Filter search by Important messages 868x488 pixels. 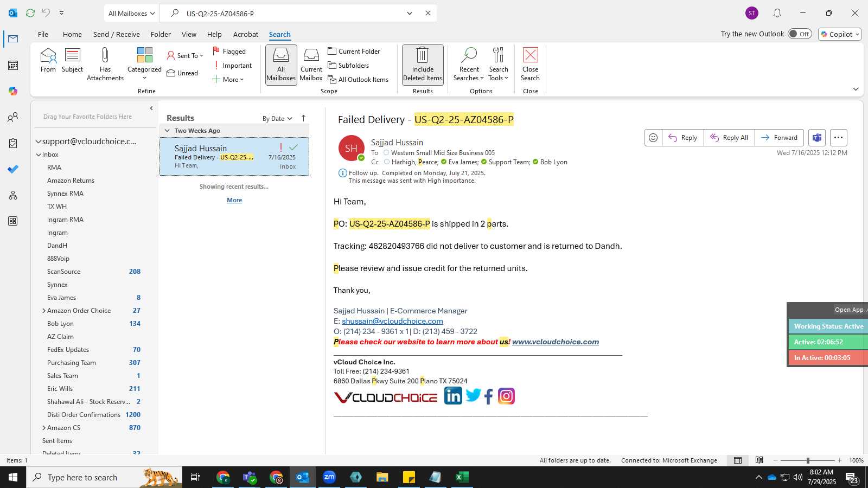click(233, 65)
